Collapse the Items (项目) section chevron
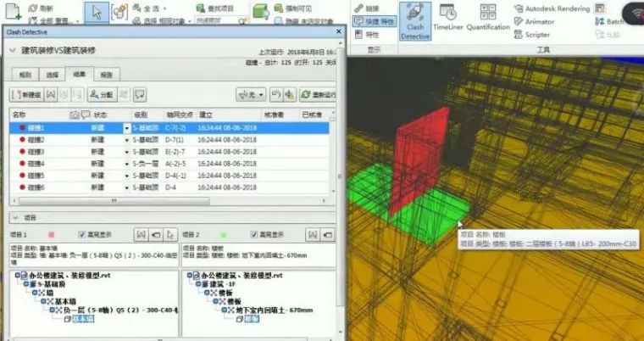 [x=15, y=218]
